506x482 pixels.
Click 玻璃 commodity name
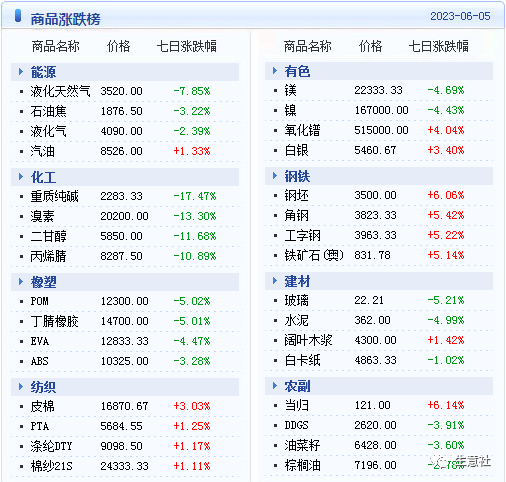pos(296,300)
